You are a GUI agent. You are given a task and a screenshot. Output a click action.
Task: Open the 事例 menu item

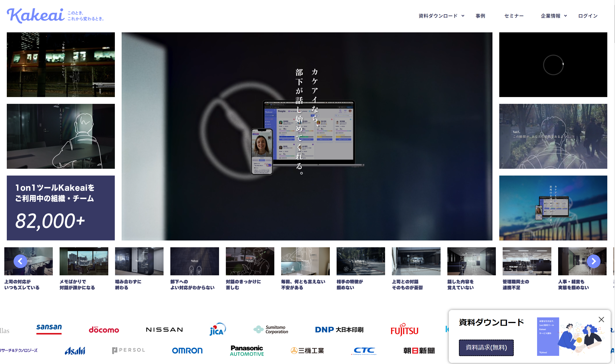tap(480, 16)
